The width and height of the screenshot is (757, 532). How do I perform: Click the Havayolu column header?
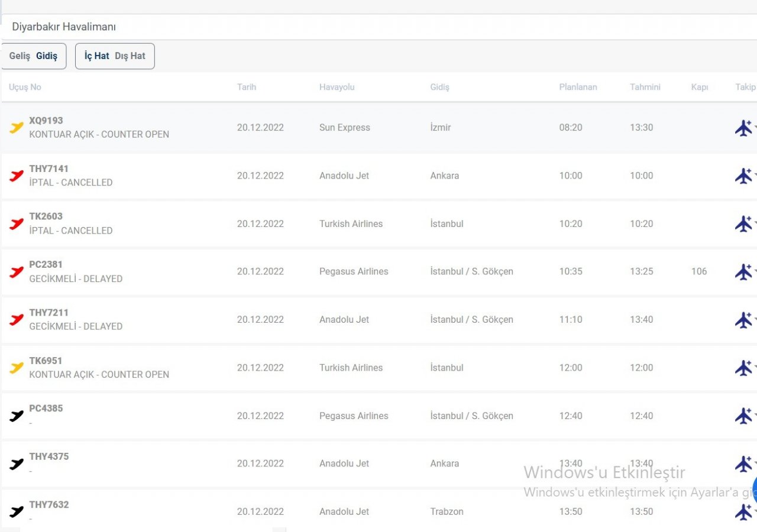point(337,87)
